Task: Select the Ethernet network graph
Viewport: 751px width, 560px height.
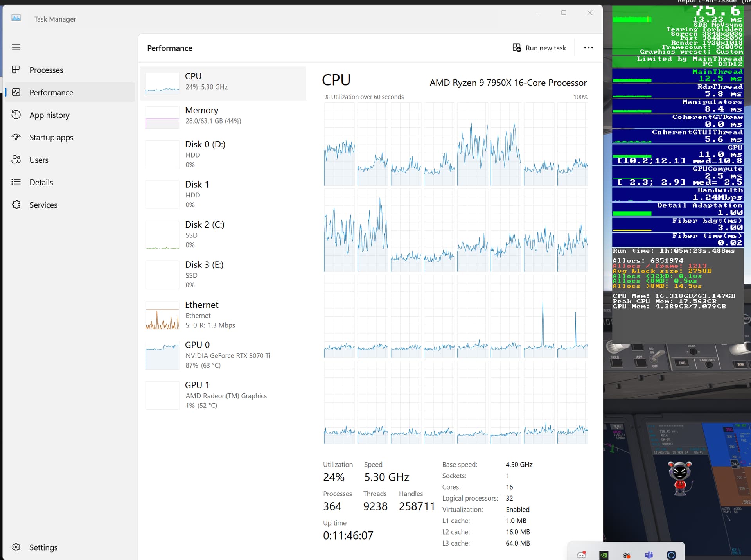Action: (223, 315)
